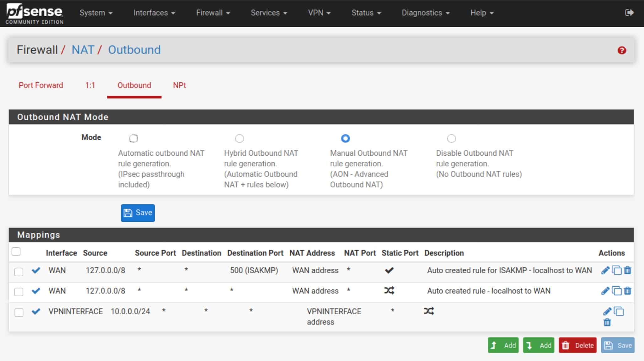Follow the NAT breadcrumb link
The width and height of the screenshot is (644, 361).
pos(83,50)
